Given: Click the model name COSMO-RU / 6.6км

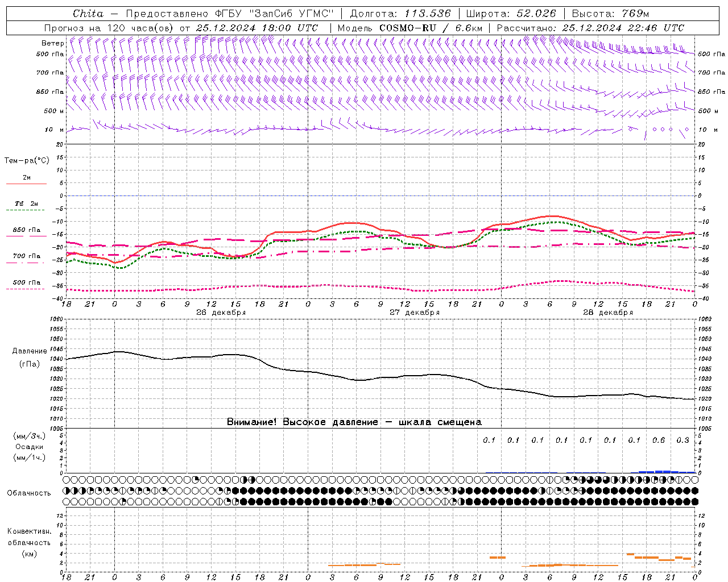Looking at the screenshot, I should (x=431, y=28).
